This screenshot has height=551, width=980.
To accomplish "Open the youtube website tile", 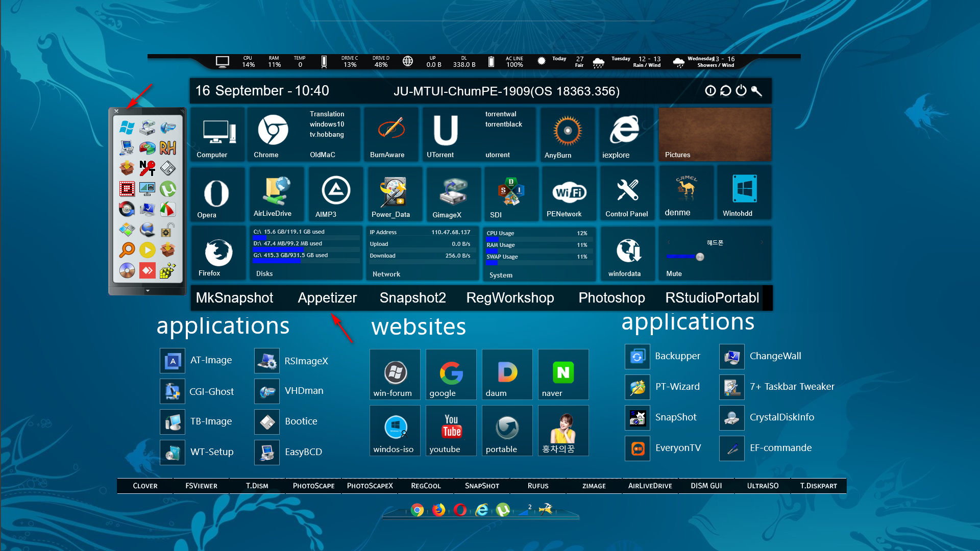I will point(451,431).
